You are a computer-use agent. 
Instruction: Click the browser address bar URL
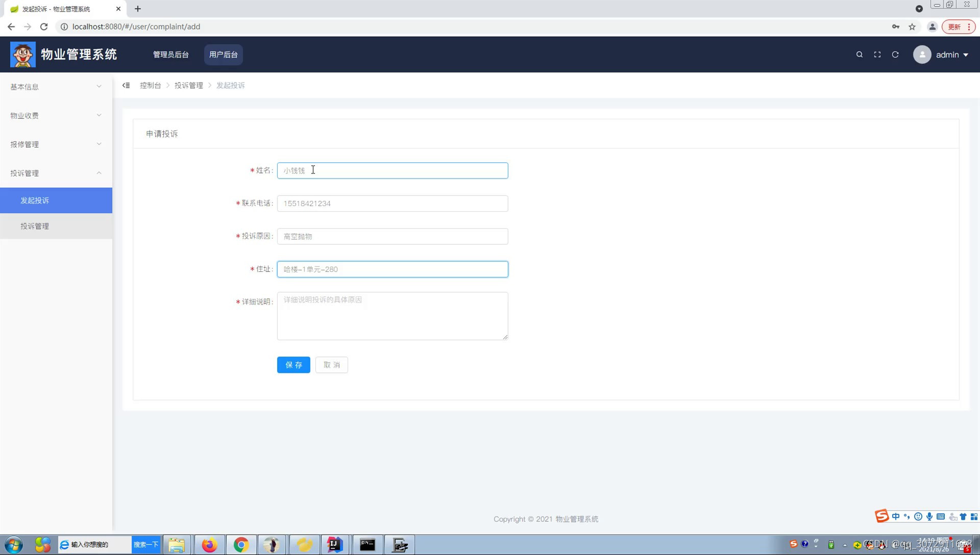tap(136, 27)
